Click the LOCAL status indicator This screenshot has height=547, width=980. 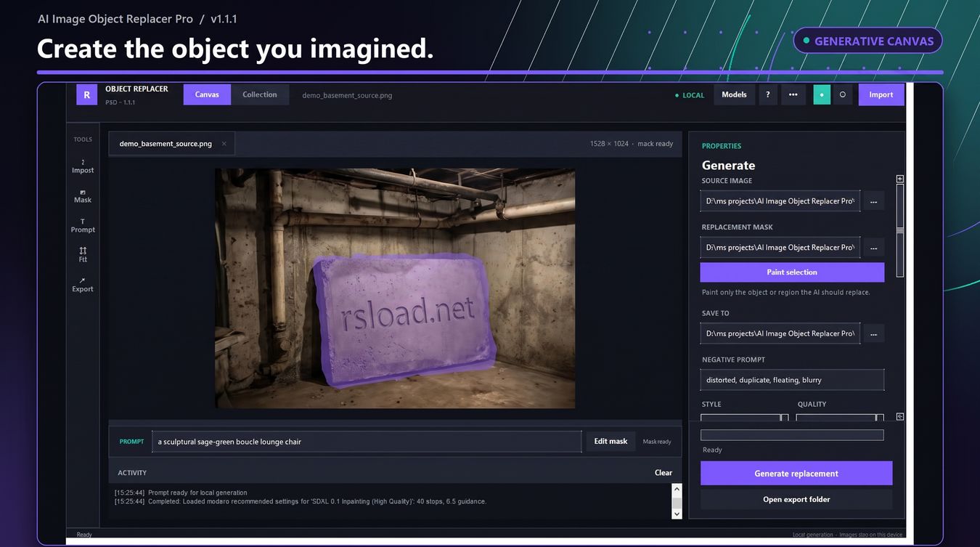point(689,95)
